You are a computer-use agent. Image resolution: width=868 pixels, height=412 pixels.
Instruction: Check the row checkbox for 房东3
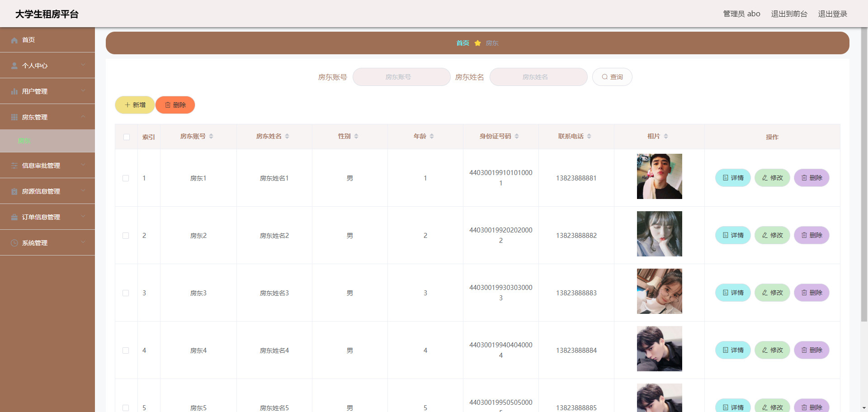126,293
